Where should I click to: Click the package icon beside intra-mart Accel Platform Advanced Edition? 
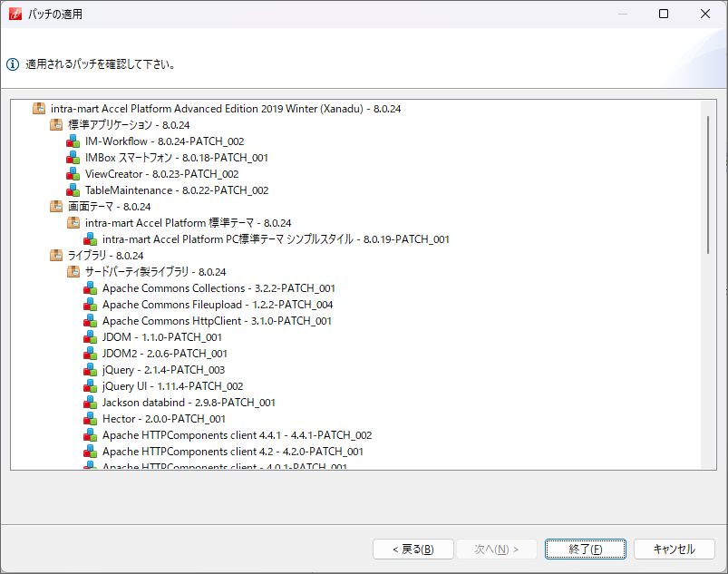tap(39, 109)
